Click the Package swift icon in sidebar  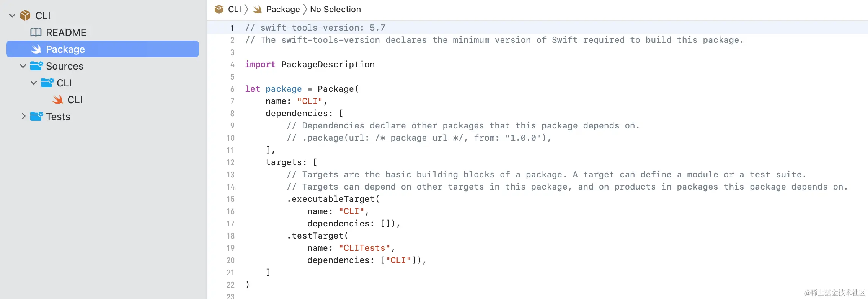(36, 49)
